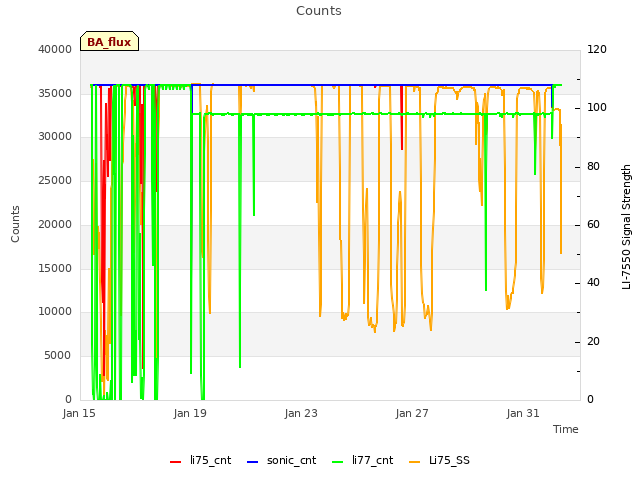Click the 5000 left axis tick label
This screenshot has width=640, height=480.
pyautogui.click(x=58, y=356)
